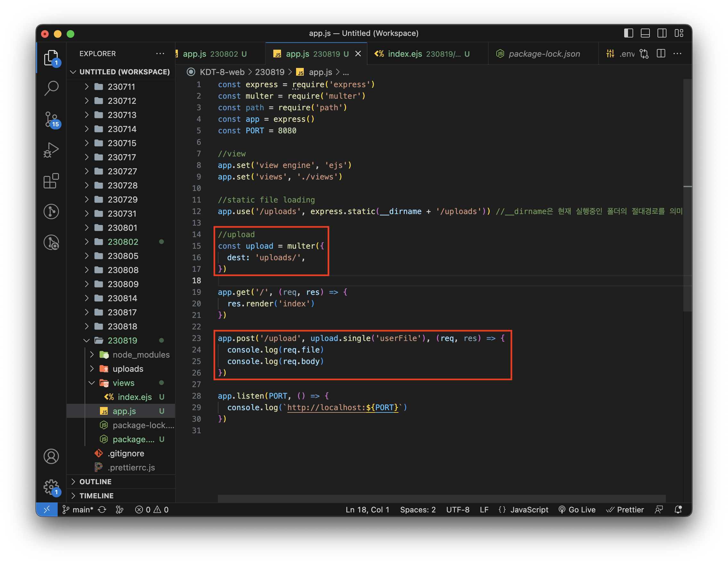Screen dimensions: 728x564
Task: Split the editor using the split icon
Action: 661,53
